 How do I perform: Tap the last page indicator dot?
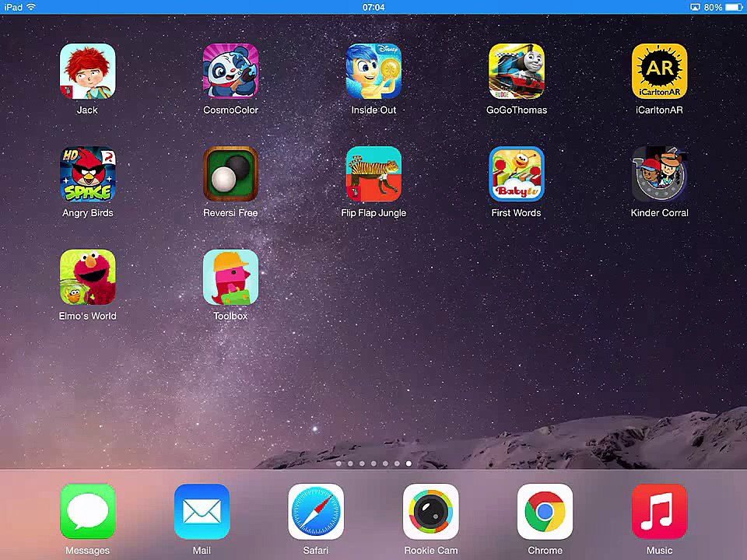409,464
